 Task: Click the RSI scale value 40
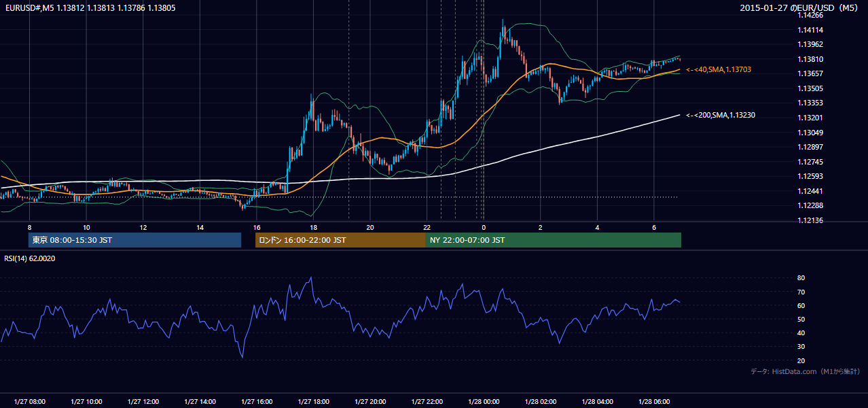[x=801, y=333]
